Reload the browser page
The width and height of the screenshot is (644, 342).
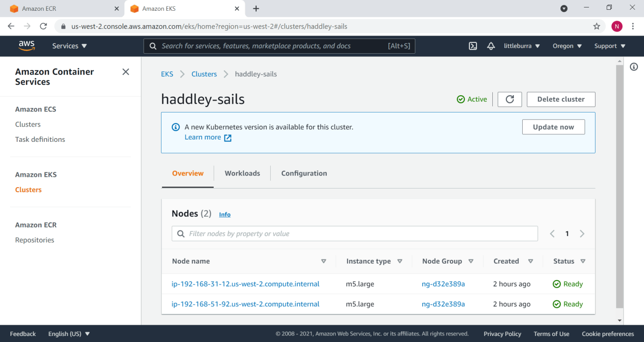pos(43,27)
